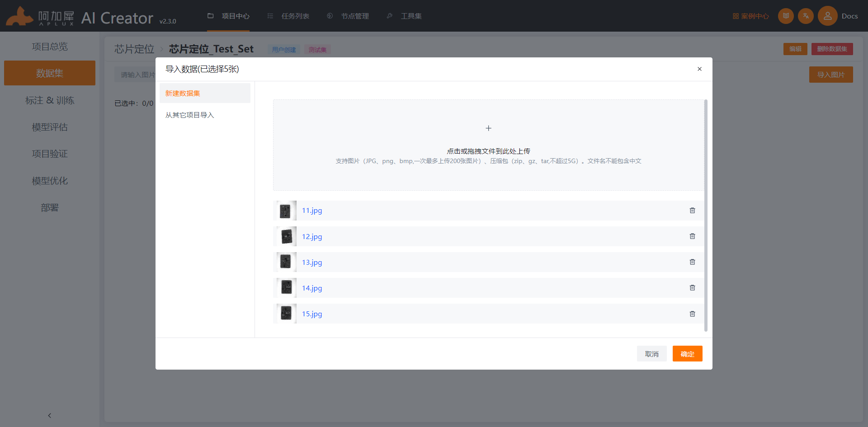The height and width of the screenshot is (427, 868).
Task: Click the language translate icon
Action: pos(806,16)
